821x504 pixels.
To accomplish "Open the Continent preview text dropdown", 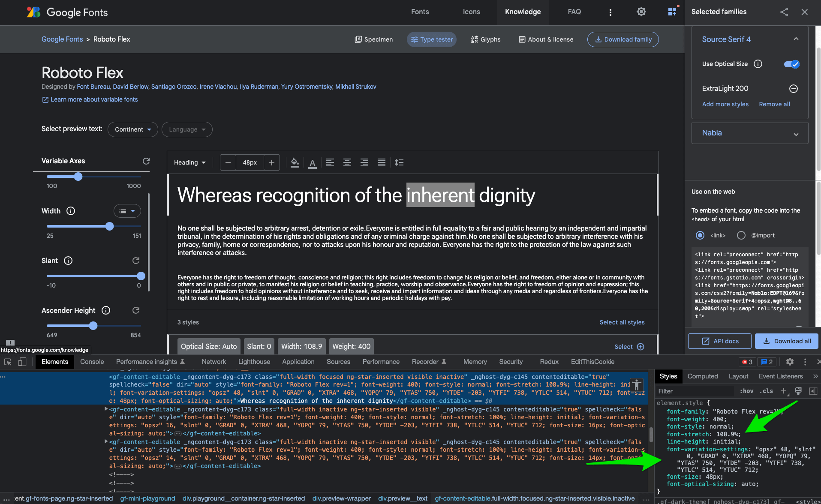I will (x=133, y=129).
